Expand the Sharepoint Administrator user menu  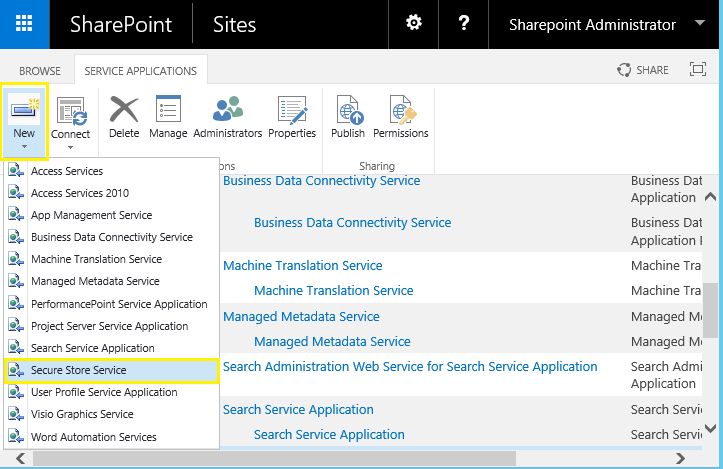click(x=699, y=23)
